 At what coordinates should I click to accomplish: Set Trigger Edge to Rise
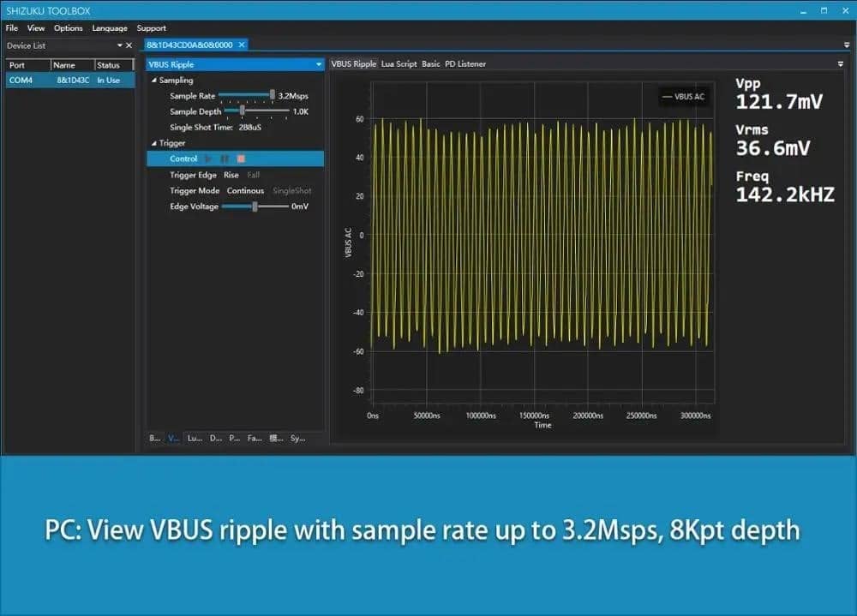[231, 175]
